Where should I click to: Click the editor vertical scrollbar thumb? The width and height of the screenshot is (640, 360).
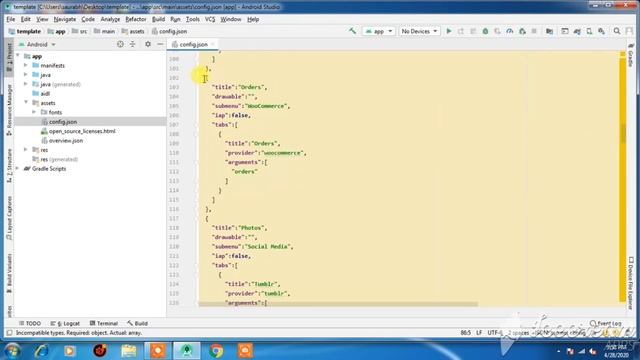coord(623,134)
